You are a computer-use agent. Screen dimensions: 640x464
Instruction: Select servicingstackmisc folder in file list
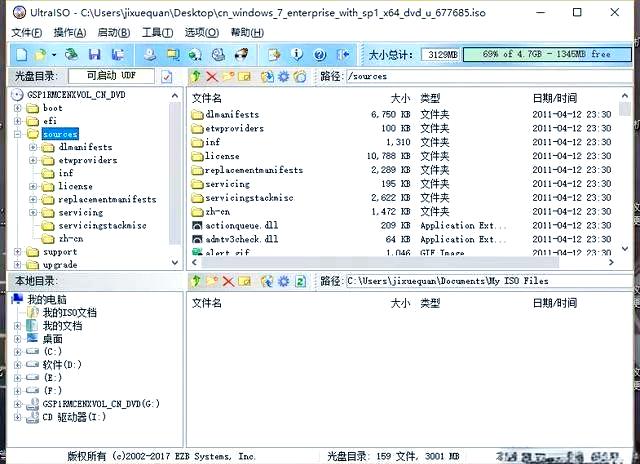(402, 198)
